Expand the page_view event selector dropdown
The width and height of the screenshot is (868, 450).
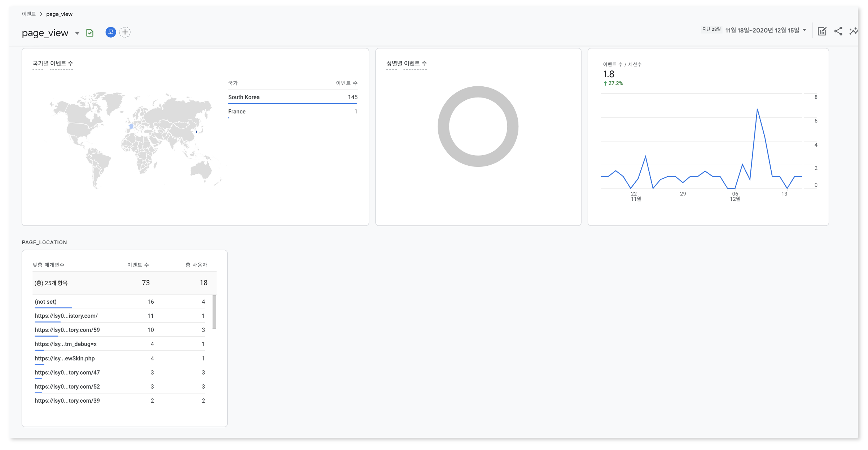77,33
